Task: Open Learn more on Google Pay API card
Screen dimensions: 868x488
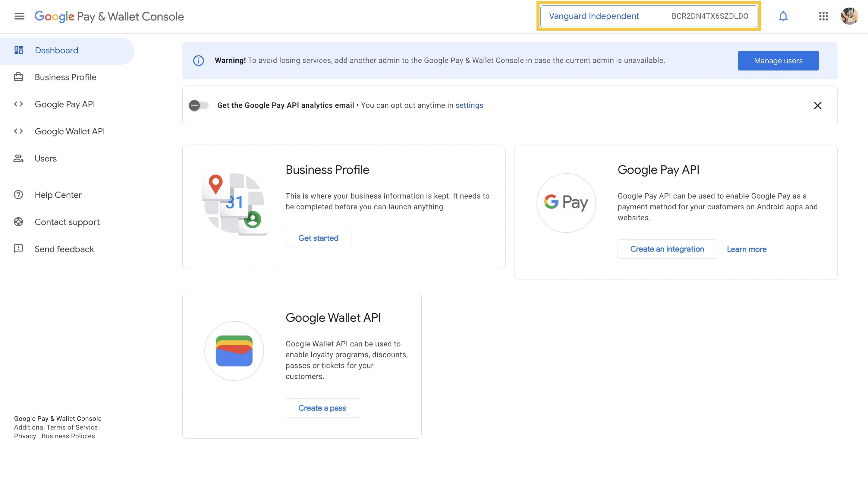Action: [747, 249]
